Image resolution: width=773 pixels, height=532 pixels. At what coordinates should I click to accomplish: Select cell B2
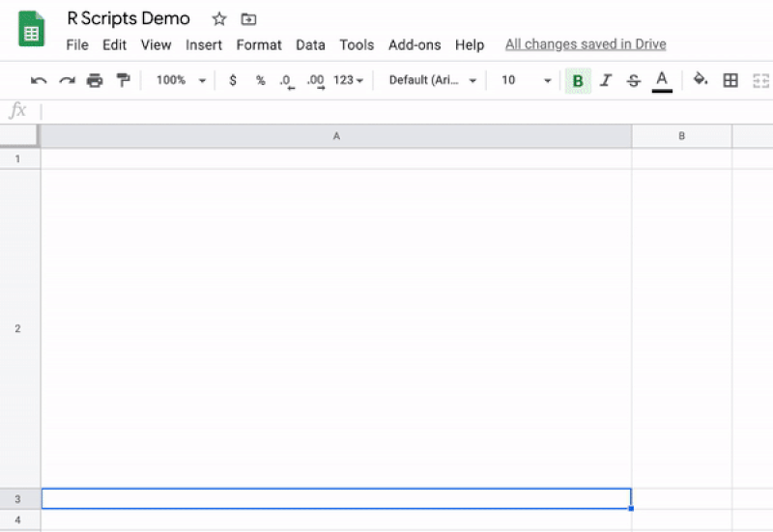[682, 328]
